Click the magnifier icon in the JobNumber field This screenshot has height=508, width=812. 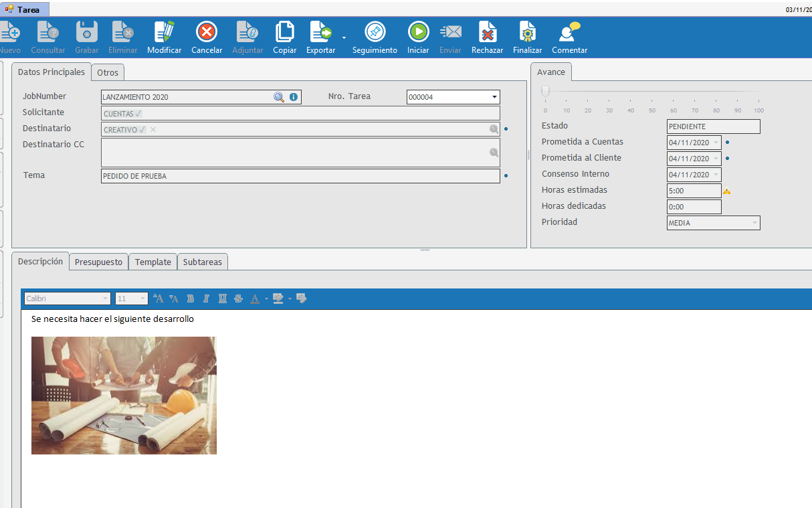[279, 97]
